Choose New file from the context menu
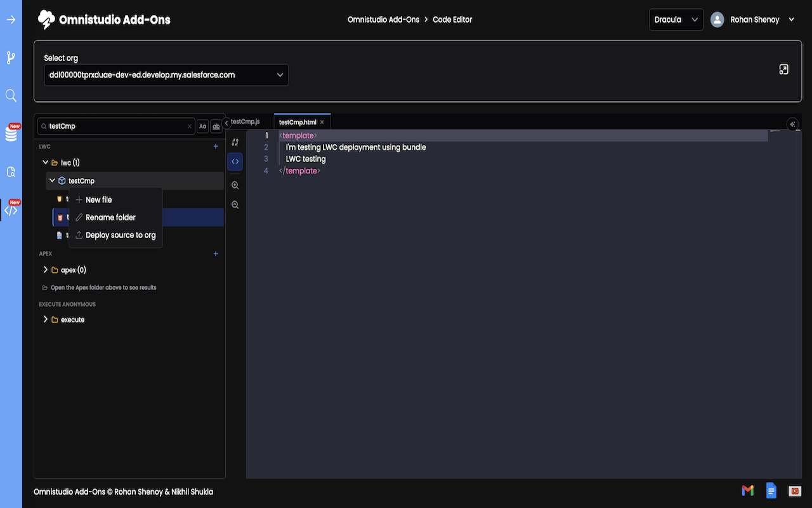812x508 pixels. tap(115, 199)
